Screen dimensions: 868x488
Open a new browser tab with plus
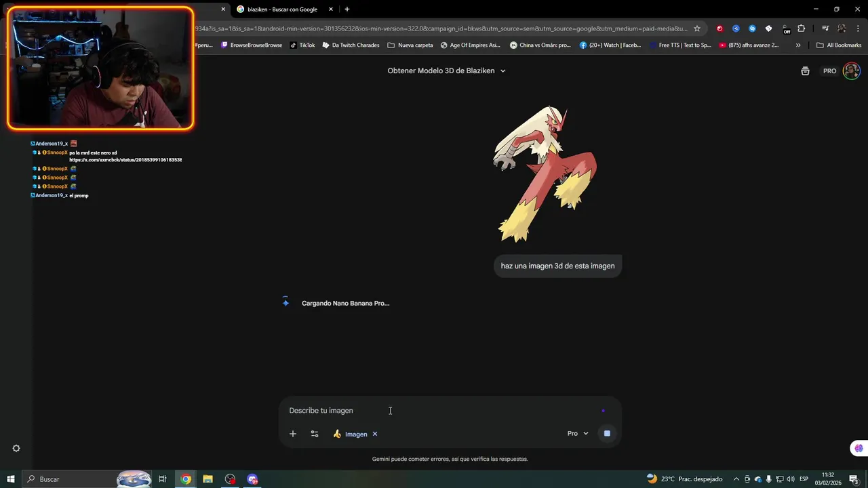click(x=347, y=9)
